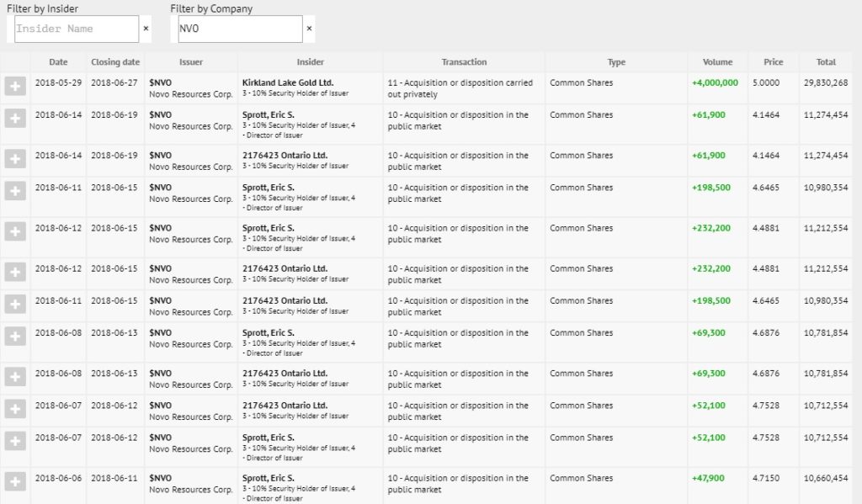Select the insider name Kirkland Lake Gold Ltd.

pyautogui.click(x=288, y=82)
